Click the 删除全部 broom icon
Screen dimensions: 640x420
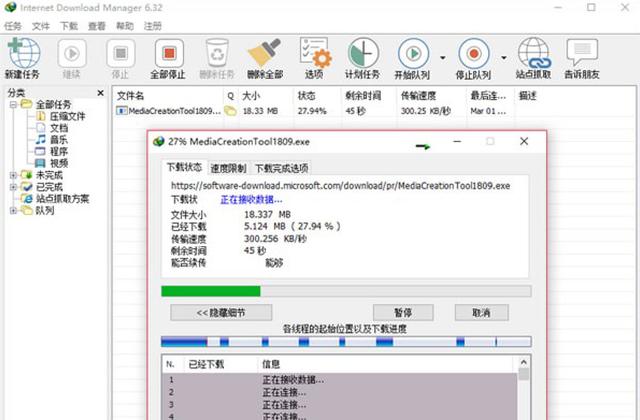click(265, 53)
